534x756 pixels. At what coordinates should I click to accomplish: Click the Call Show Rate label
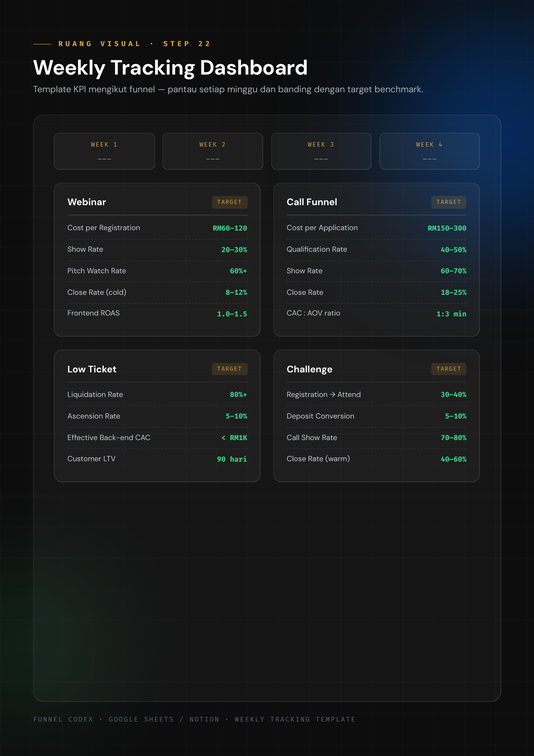pos(312,437)
